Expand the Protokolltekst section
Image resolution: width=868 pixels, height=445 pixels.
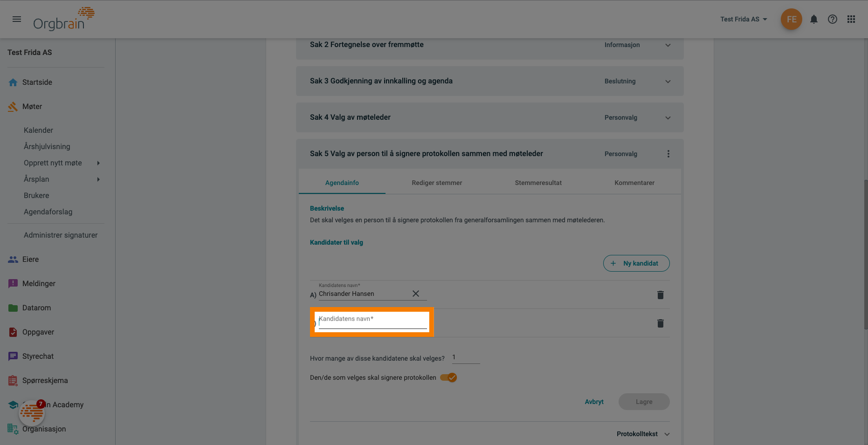click(643, 434)
